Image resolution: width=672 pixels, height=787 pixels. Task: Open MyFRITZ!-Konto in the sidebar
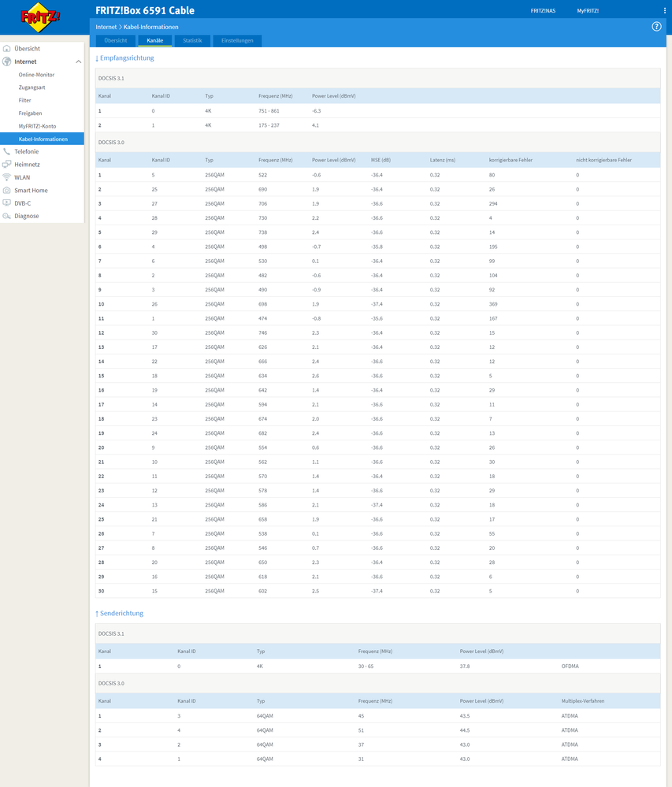pos(37,126)
